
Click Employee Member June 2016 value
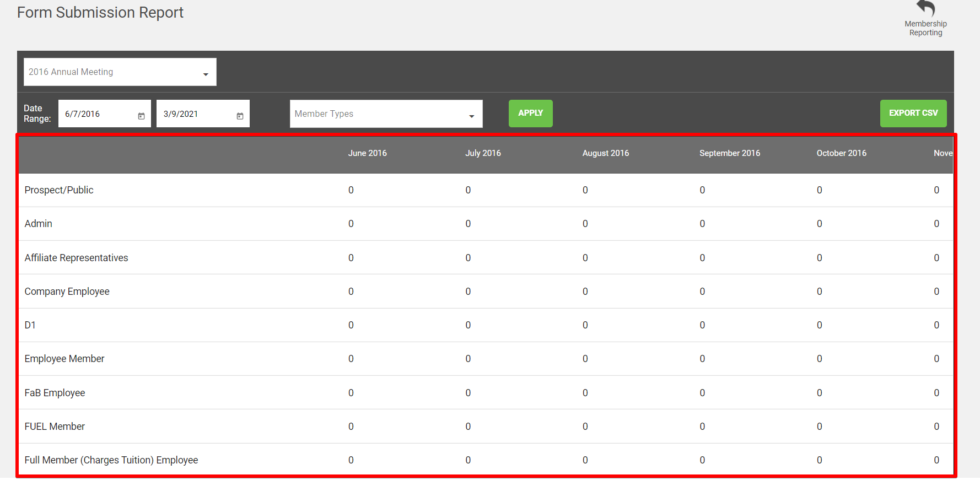[x=351, y=359]
